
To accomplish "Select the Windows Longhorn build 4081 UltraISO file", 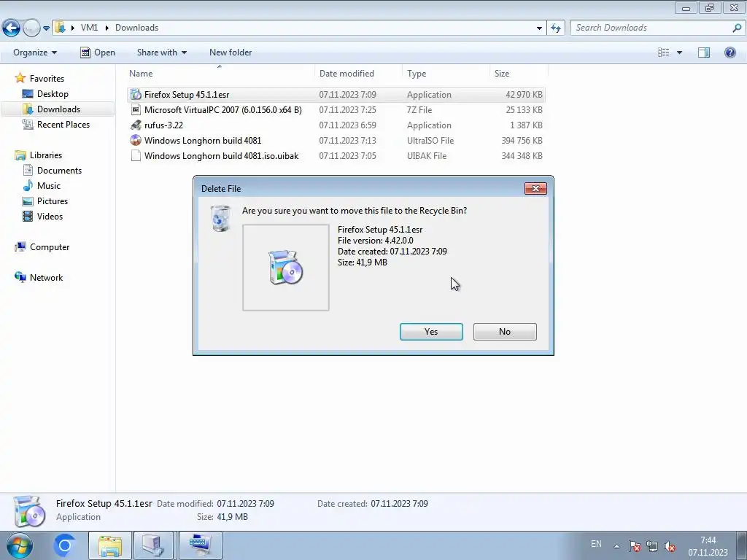I will [x=336, y=141].
